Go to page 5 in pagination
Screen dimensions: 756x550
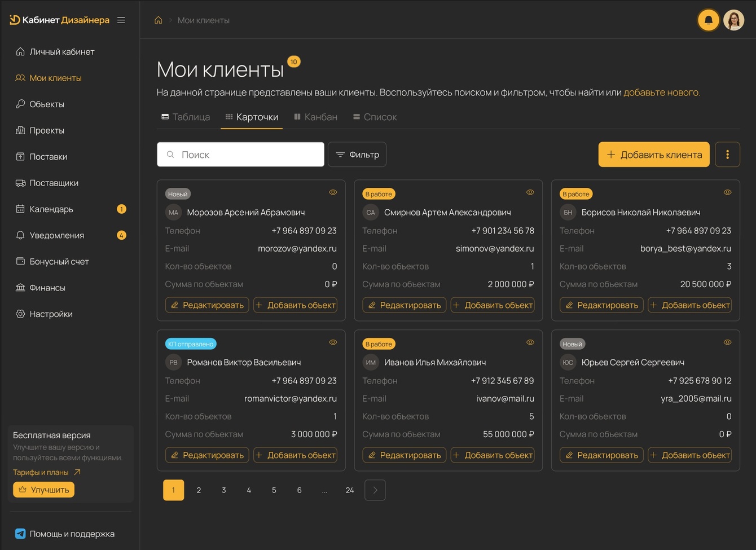pos(274,490)
